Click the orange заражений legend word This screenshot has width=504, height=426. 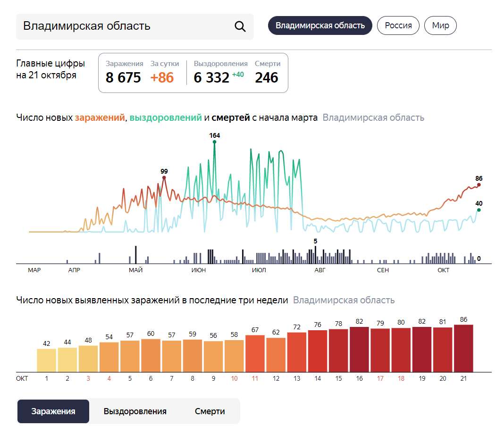pyautogui.click(x=100, y=118)
